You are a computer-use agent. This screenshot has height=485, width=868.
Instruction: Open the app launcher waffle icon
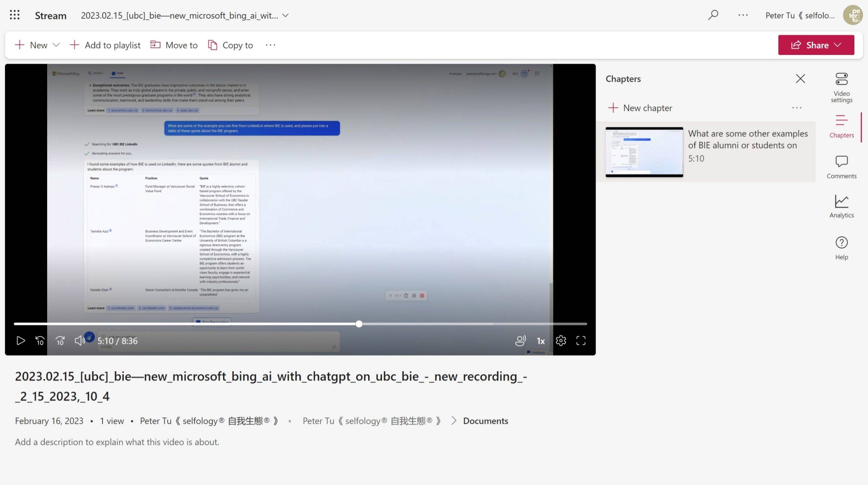(15, 15)
